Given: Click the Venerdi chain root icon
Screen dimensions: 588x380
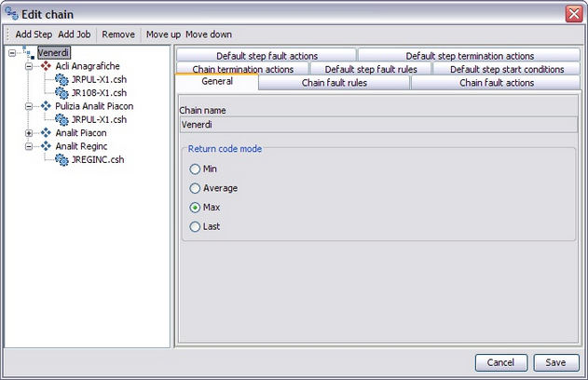Looking at the screenshot, I should (x=28, y=53).
